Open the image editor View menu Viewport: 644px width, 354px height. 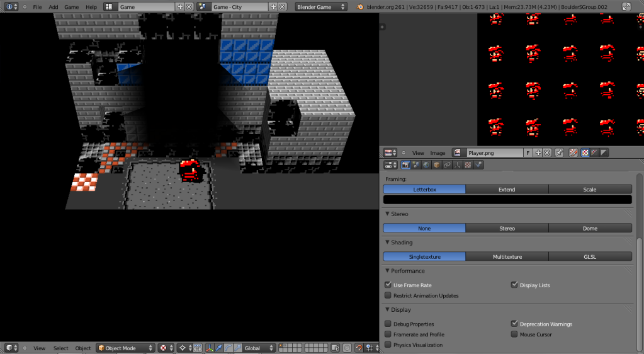tap(418, 153)
